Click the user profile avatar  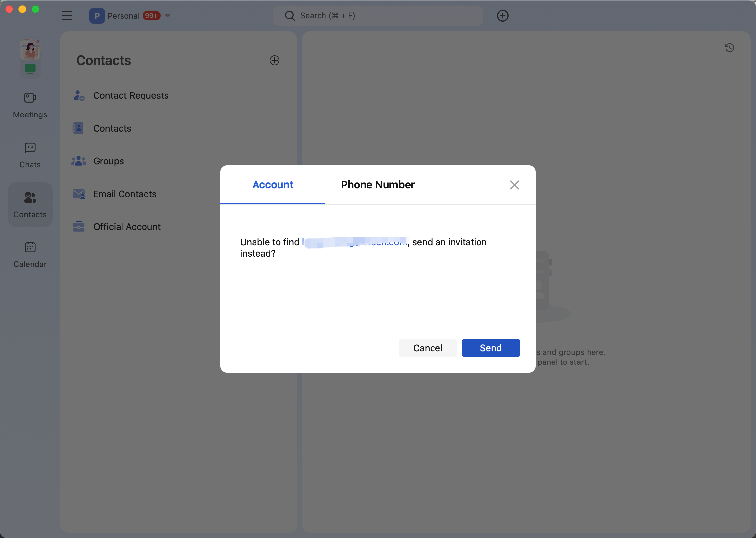[30, 50]
